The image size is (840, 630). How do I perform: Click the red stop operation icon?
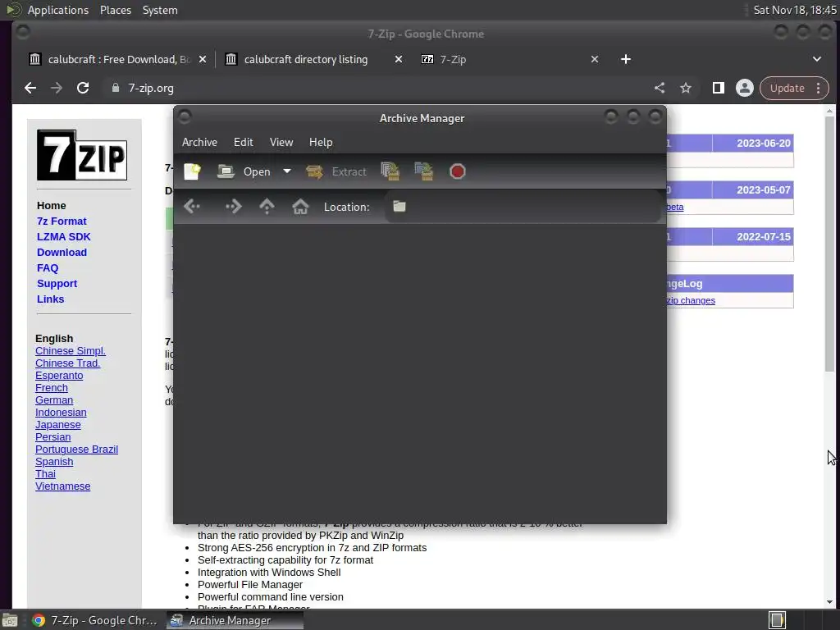click(458, 171)
